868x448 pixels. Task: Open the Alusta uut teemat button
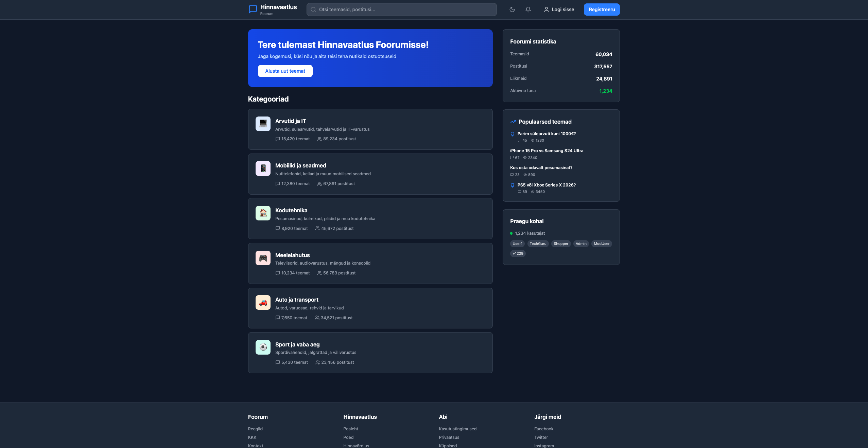tap(285, 71)
